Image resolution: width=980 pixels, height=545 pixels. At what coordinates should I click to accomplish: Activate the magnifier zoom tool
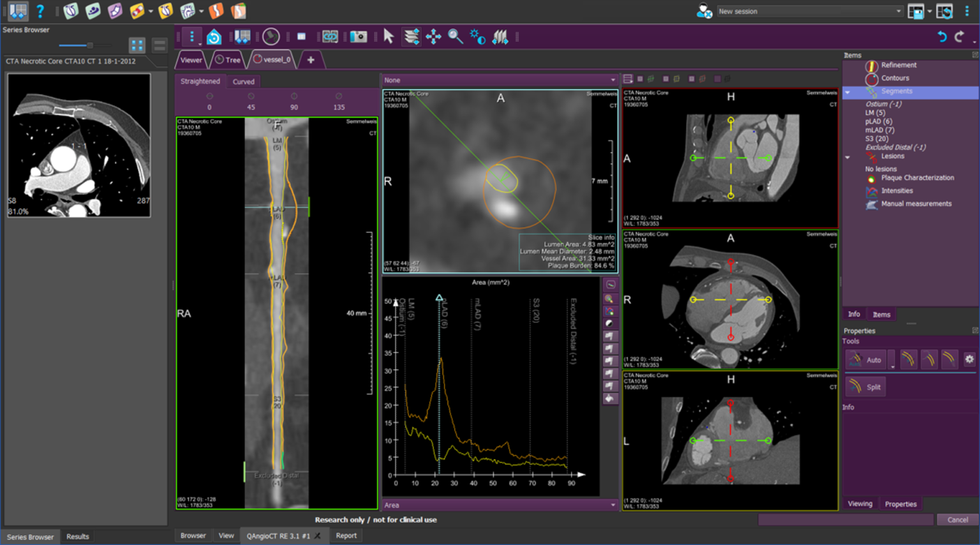455,37
